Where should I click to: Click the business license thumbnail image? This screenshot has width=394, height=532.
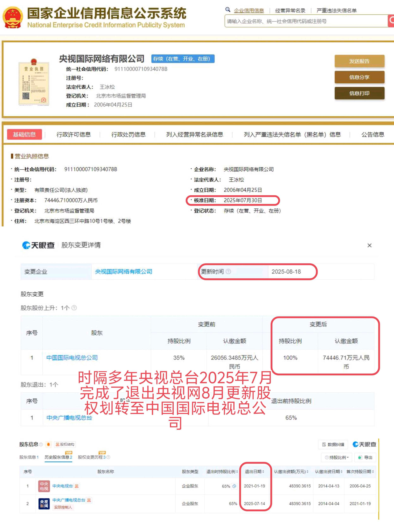click(34, 82)
